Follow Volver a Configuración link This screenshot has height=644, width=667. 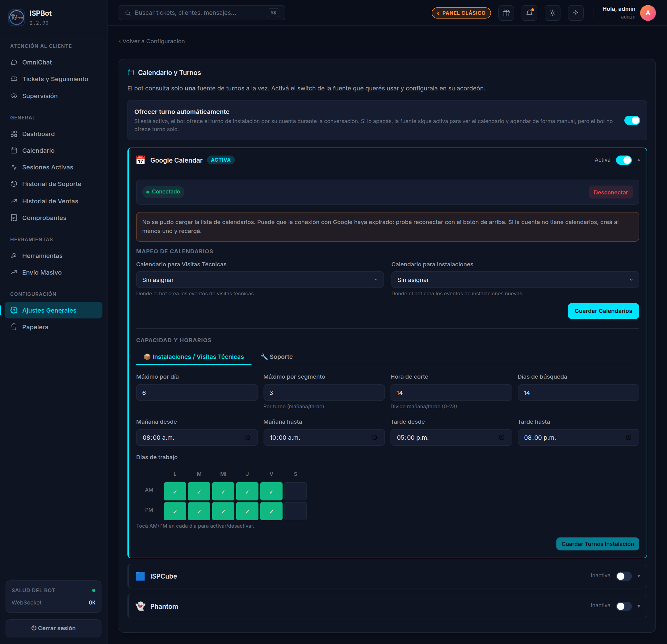point(152,41)
